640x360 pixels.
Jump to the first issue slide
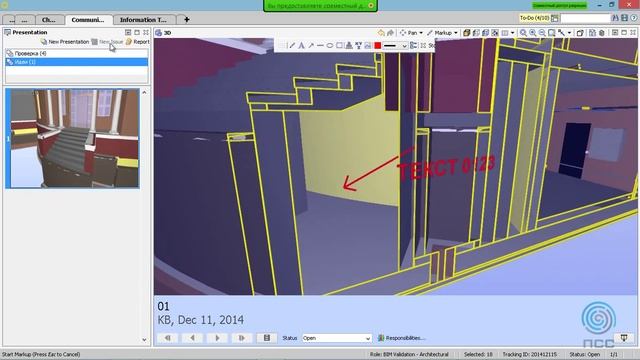[168, 338]
